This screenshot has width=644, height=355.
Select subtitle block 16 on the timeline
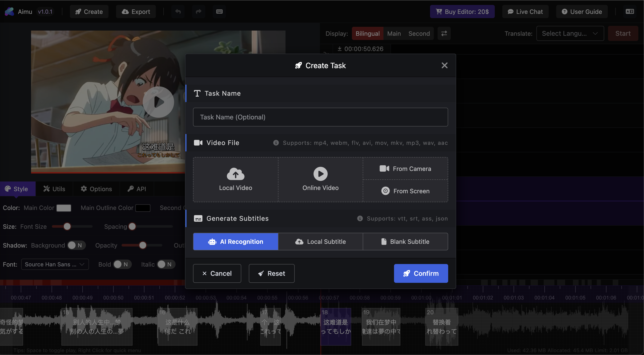tap(177, 327)
